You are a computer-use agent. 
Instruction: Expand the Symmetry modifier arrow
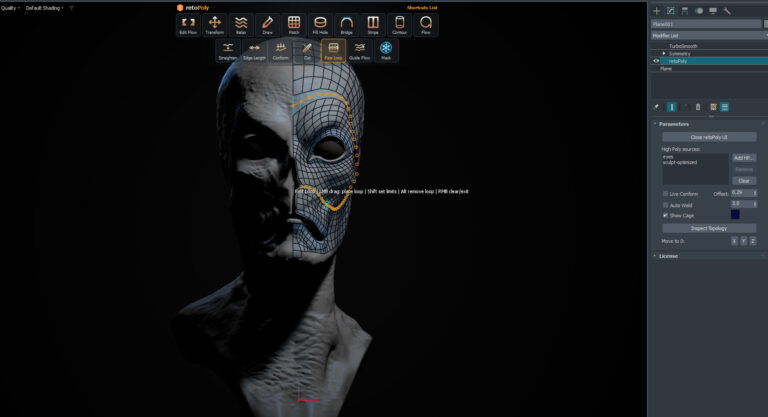(x=664, y=53)
